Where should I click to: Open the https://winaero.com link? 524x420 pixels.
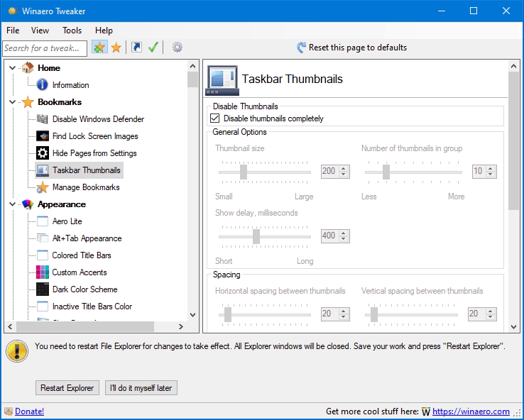pyautogui.click(x=471, y=411)
